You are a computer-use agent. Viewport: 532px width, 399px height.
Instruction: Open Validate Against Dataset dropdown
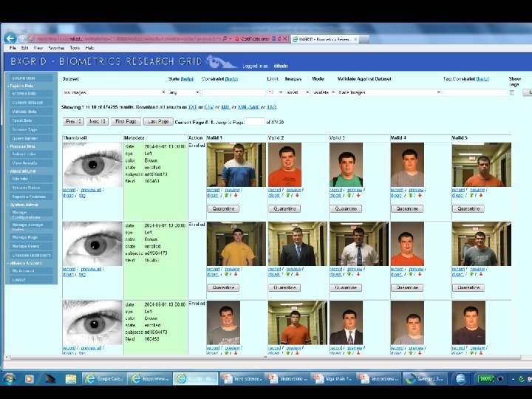[389, 92]
